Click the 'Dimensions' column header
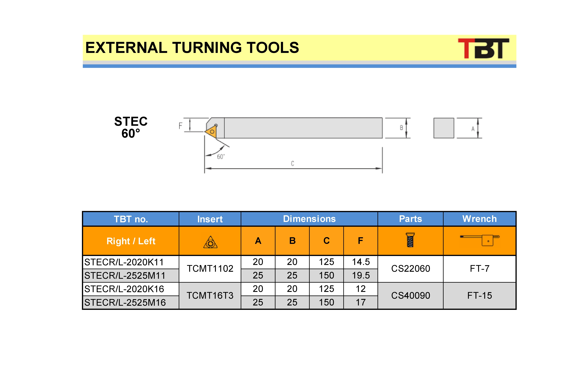 (309, 219)
